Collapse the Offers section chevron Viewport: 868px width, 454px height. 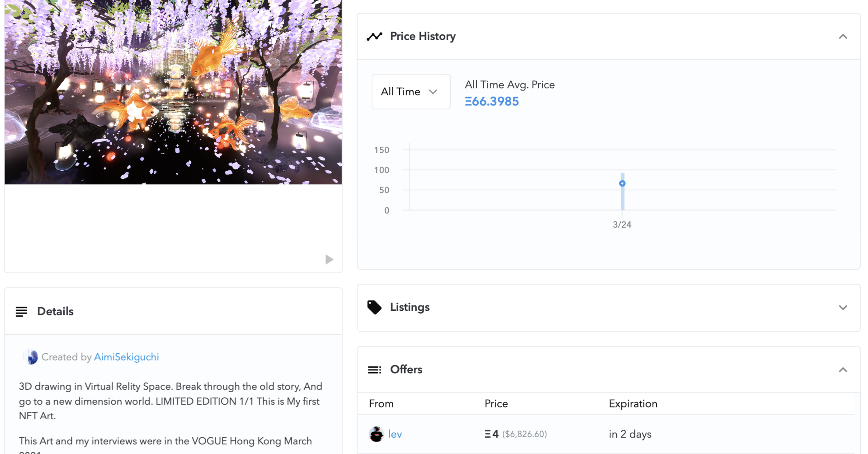point(843,370)
